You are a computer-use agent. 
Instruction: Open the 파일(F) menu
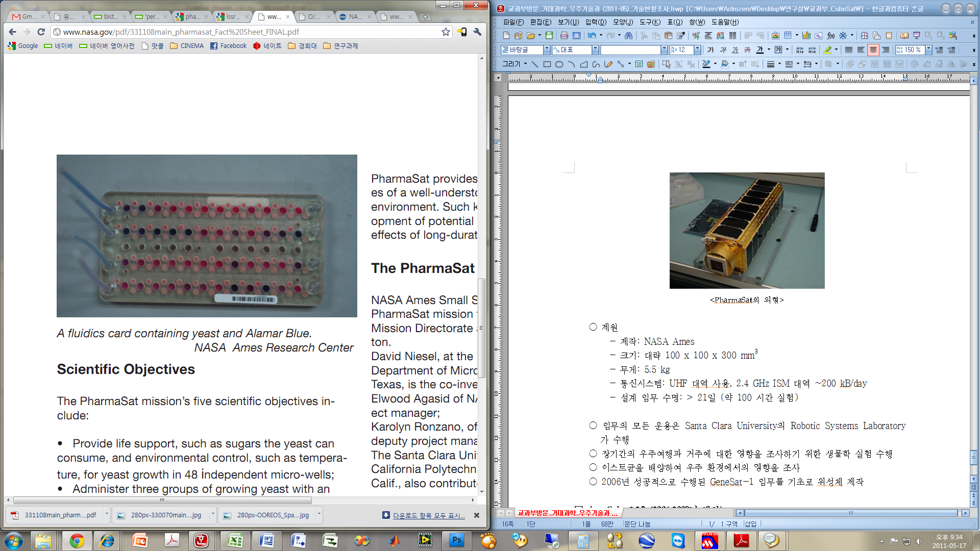(x=513, y=22)
